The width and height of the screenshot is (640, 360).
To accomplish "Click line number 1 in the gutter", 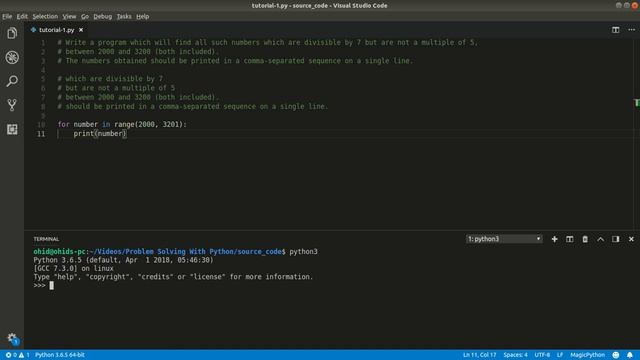I will click(43, 42).
